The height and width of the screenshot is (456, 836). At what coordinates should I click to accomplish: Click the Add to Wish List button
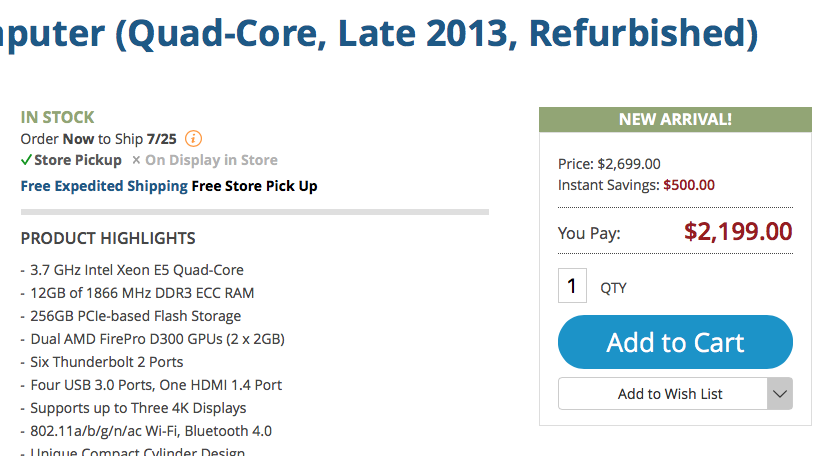click(663, 394)
